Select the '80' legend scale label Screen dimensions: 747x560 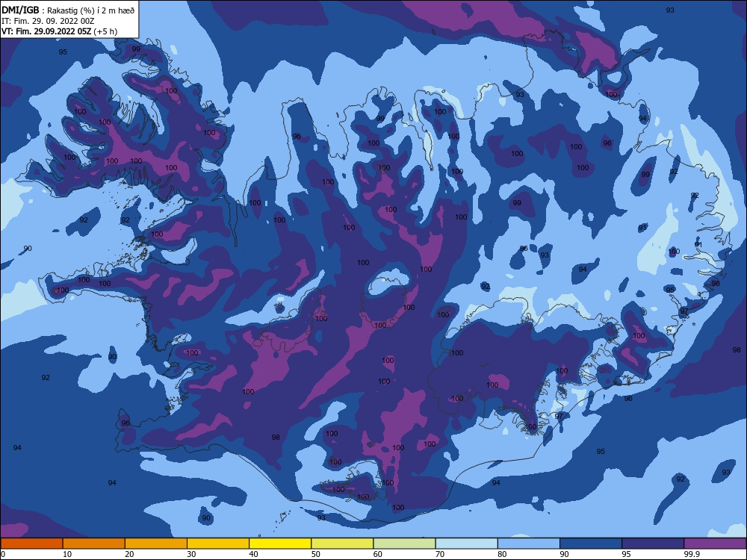(502, 554)
